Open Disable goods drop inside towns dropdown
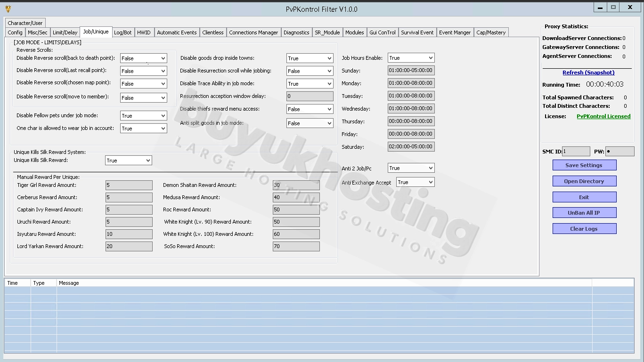 (310, 58)
